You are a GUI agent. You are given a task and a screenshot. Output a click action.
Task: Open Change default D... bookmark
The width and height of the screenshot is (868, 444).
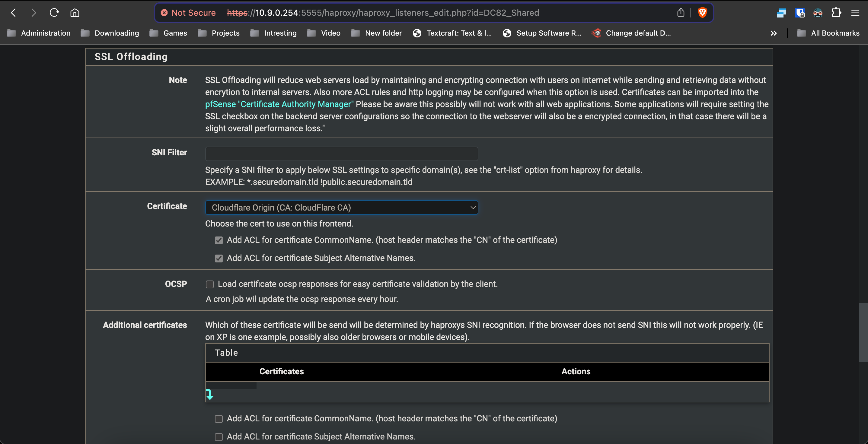coord(631,33)
